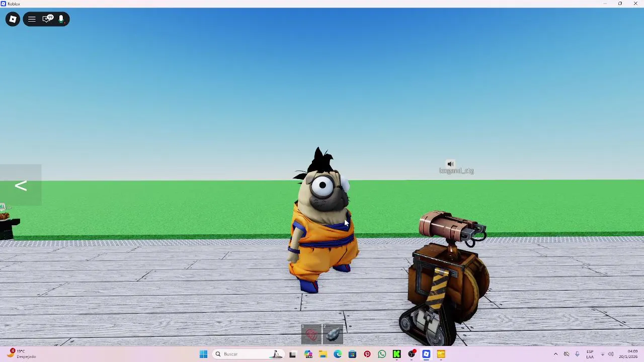The width and height of the screenshot is (644, 362).
Task: Launch Microsoft Edge from the taskbar
Action: click(338, 354)
